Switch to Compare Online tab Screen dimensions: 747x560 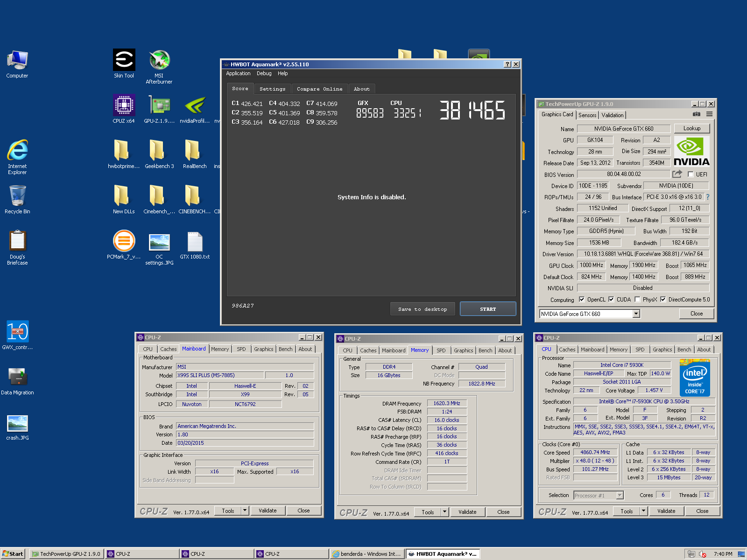(x=319, y=89)
